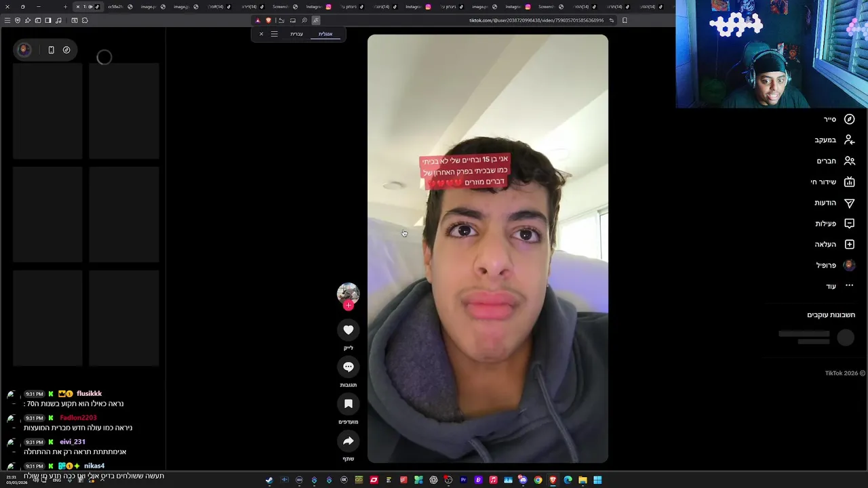868x488 pixels.
Task: Open comments via the speech bubble icon
Action: tap(348, 367)
